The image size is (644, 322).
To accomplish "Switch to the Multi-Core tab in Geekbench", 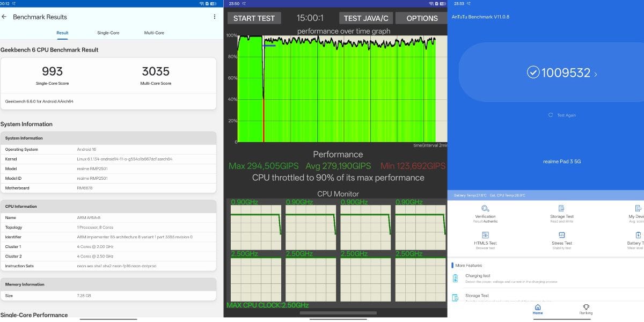I will (154, 32).
